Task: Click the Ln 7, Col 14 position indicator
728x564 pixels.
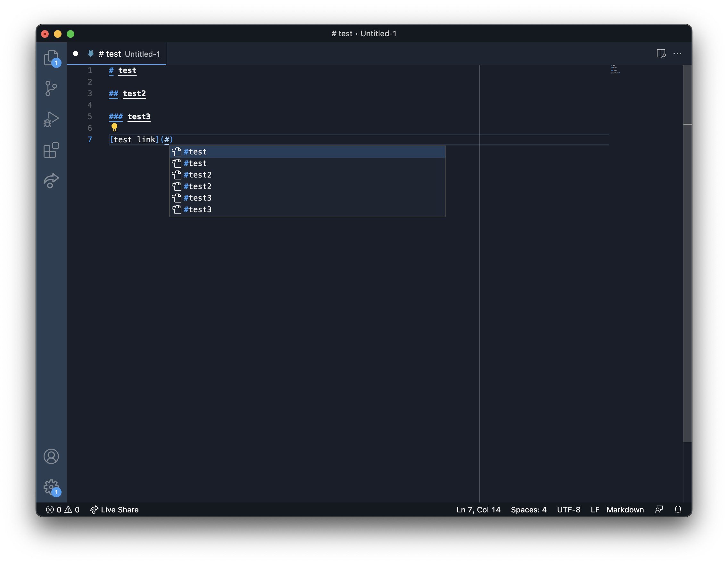Action: point(478,509)
